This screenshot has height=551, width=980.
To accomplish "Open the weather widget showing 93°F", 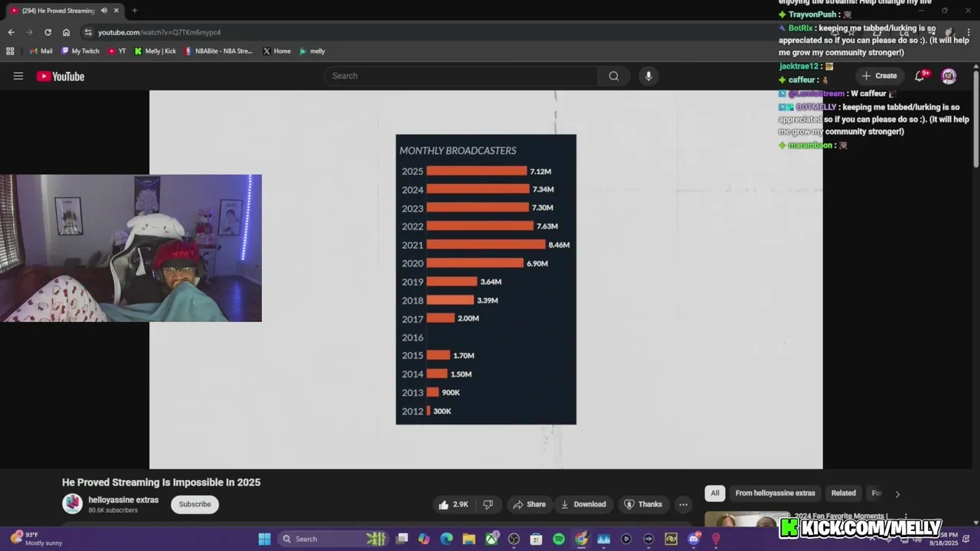I will (36, 539).
